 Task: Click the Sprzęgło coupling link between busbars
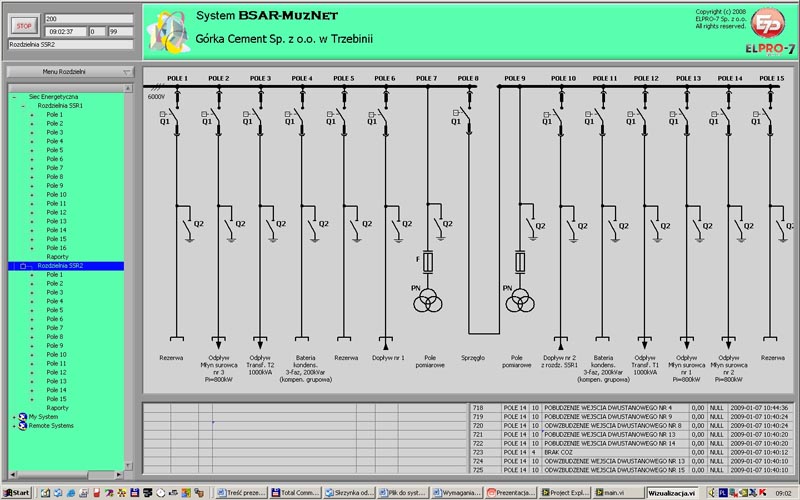tap(484, 334)
